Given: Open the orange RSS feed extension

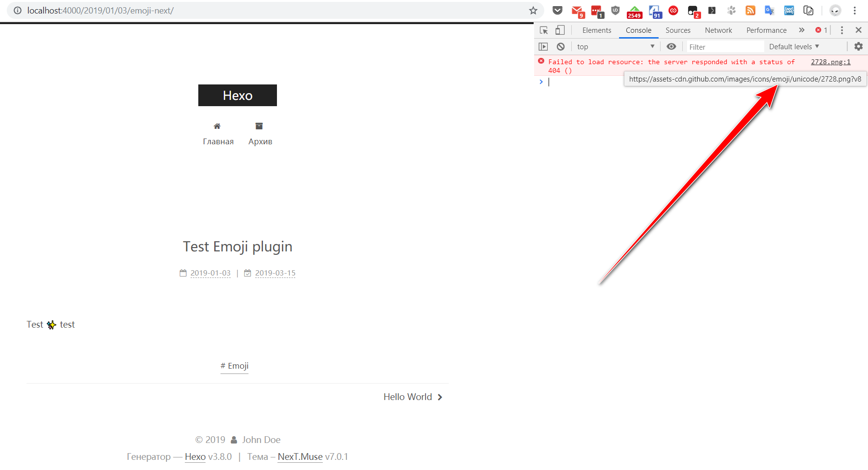Looking at the screenshot, I should (x=750, y=10).
